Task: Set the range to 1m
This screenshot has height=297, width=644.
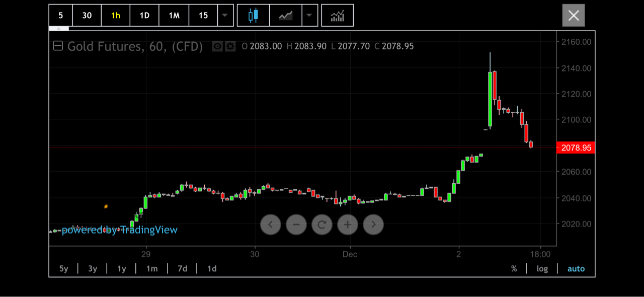Action: (152, 268)
